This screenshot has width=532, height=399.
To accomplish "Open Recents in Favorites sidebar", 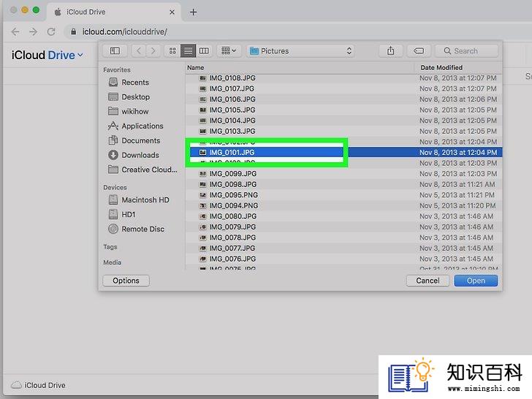I will click(129, 83).
